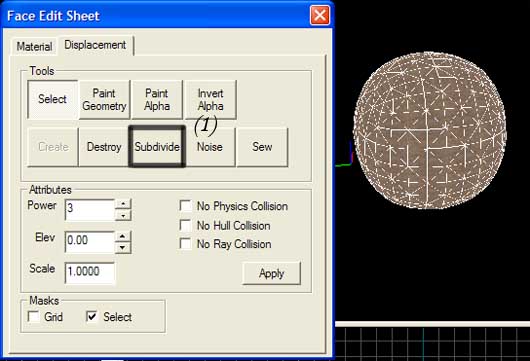Choose the Paint Alpha tool
The width and height of the screenshot is (530, 361).
[x=157, y=99]
